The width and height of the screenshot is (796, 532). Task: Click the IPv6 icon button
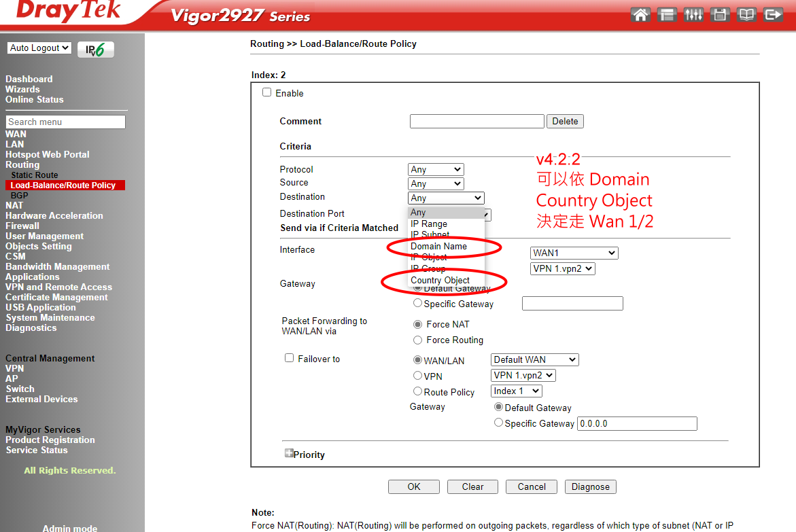coord(96,50)
